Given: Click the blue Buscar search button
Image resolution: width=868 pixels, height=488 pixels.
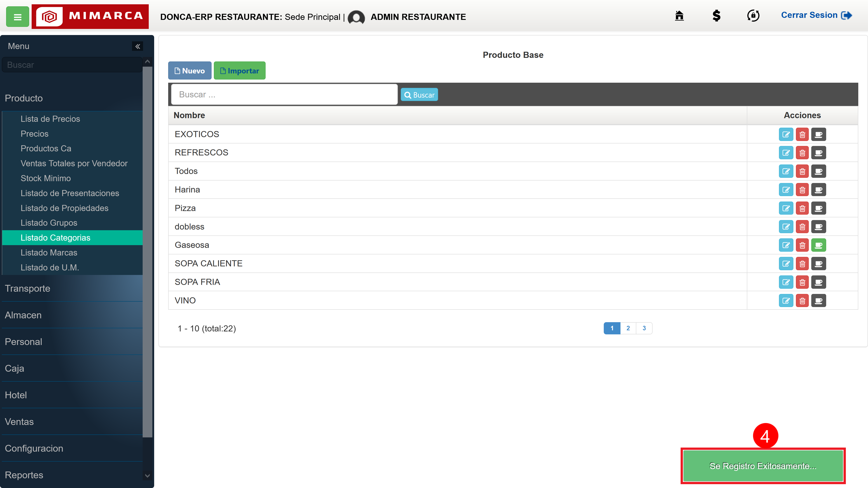Looking at the screenshot, I should (x=419, y=95).
